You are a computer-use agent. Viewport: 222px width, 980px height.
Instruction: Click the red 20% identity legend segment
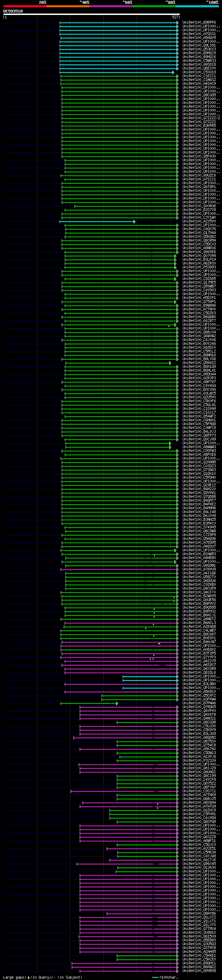(x=25, y=6)
